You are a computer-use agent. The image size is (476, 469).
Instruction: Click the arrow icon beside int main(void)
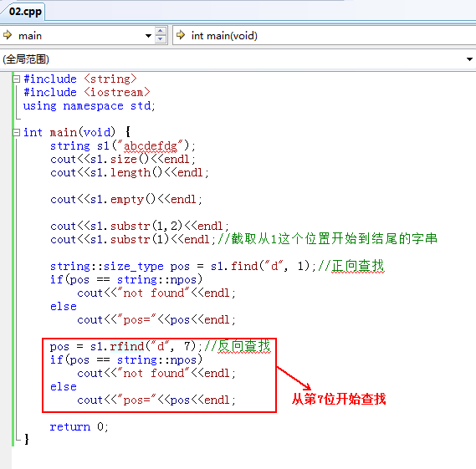click(x=181, y=35)
